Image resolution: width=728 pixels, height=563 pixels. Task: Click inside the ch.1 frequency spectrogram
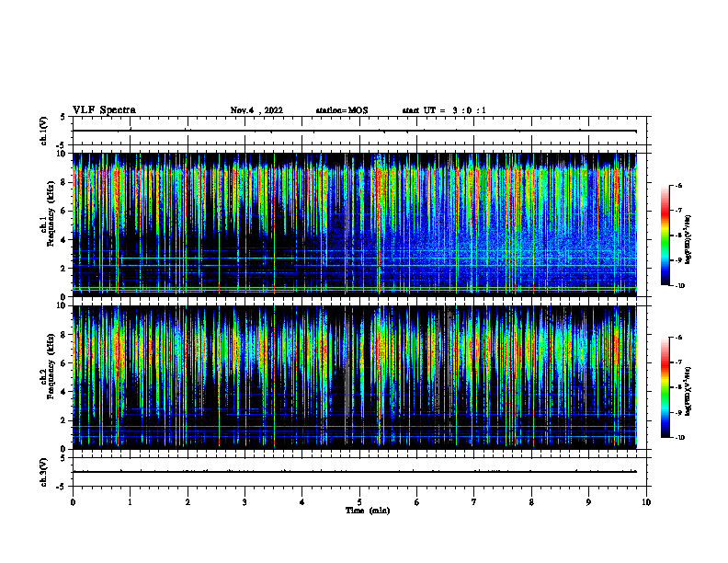pos(355,224)
